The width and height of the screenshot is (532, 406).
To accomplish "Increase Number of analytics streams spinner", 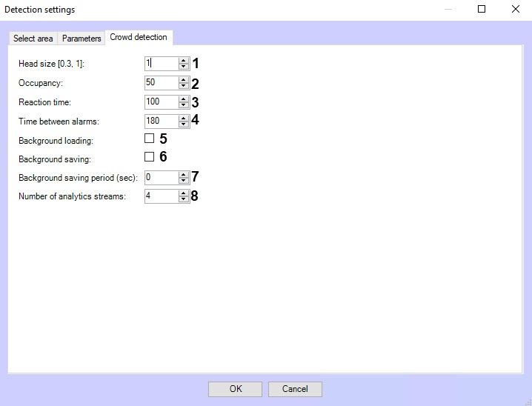I will coord(184,193).
